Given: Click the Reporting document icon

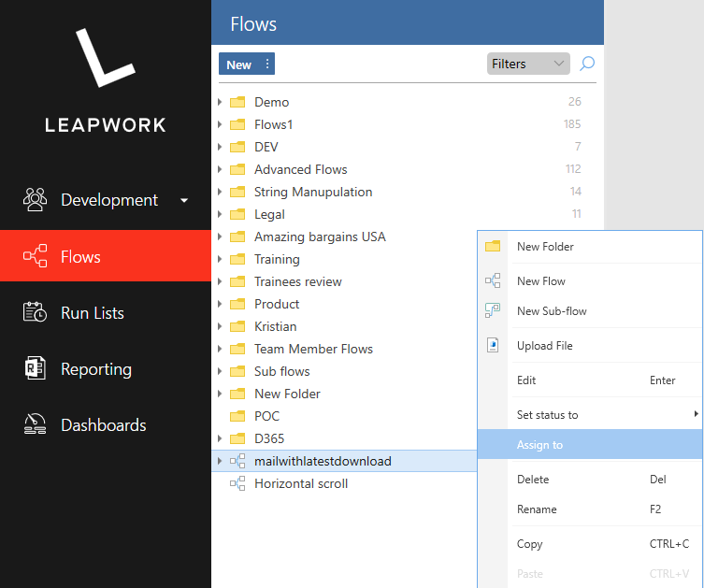Looking at the screenshot, I should [35, 368].
